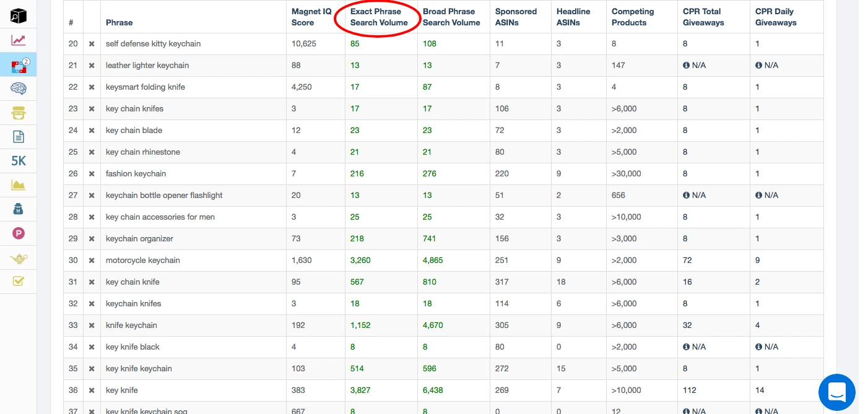Open Magnet via the genie lamp icon
The width and height of the screenshot is (868, 414).
pos(18,257)
